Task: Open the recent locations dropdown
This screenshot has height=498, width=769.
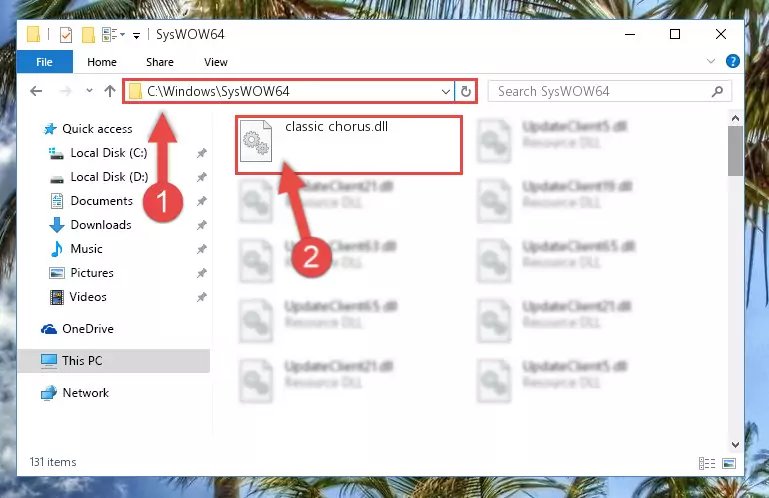Action: pos(89,91)
